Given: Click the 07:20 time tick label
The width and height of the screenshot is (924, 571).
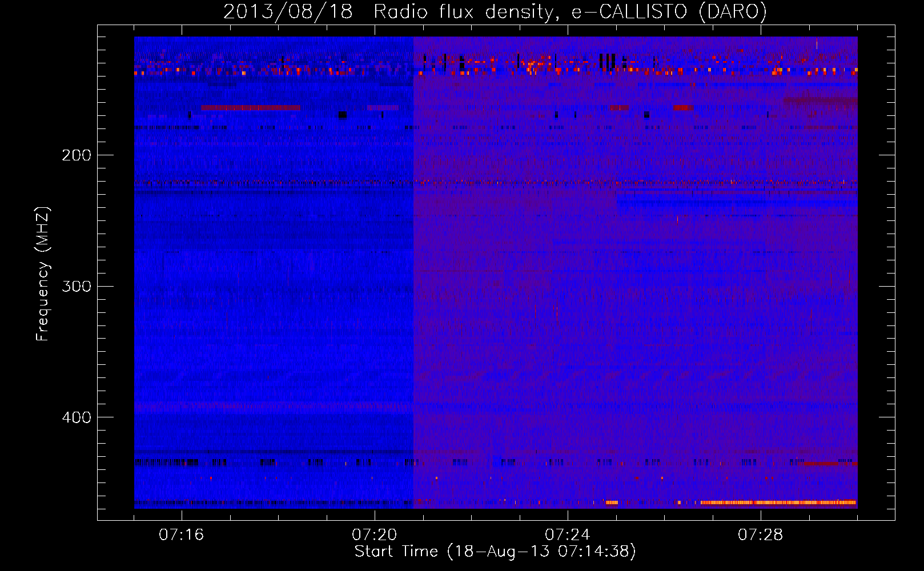Looking at the screenshot, I should [x=374, y=535].
